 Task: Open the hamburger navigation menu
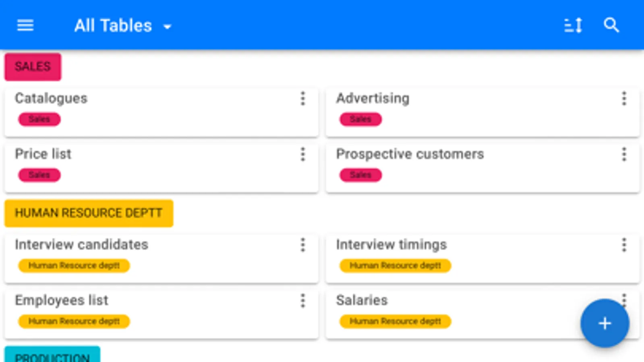[x=25, y=26]
